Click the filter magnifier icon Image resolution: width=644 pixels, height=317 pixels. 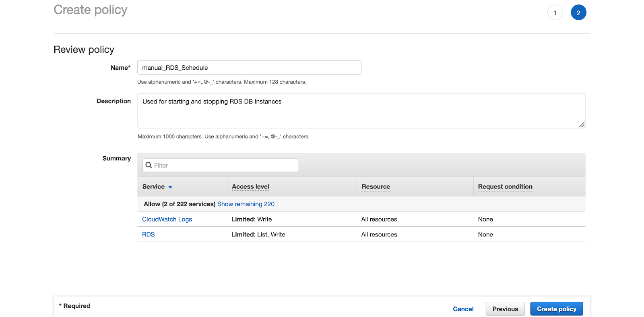tap(149, 165)
